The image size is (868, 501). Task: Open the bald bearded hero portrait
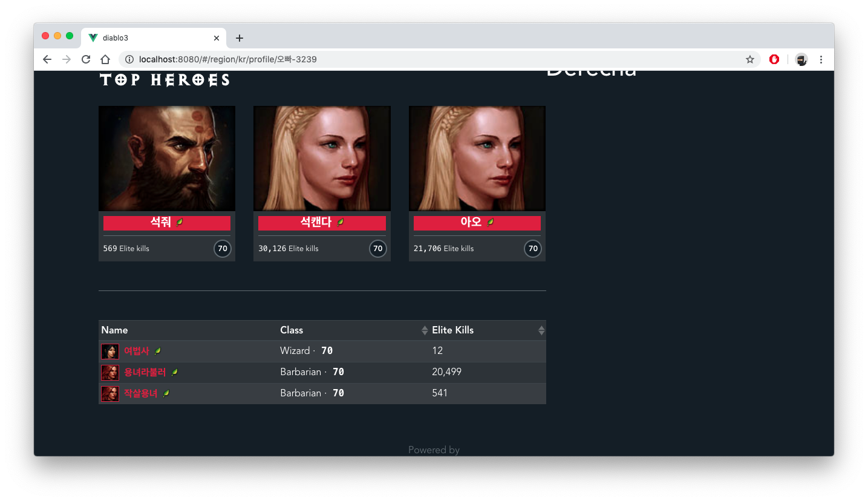click(167, 159)
